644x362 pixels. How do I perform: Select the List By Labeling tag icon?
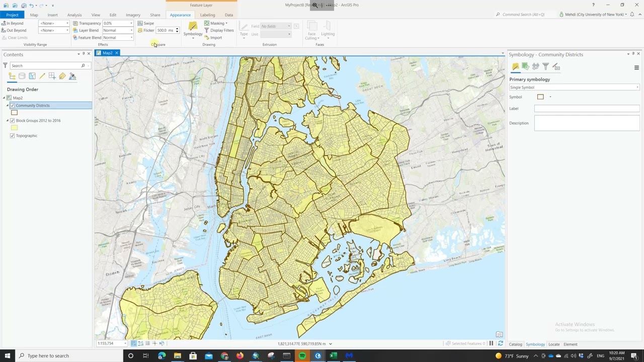[x=62, y=76]
